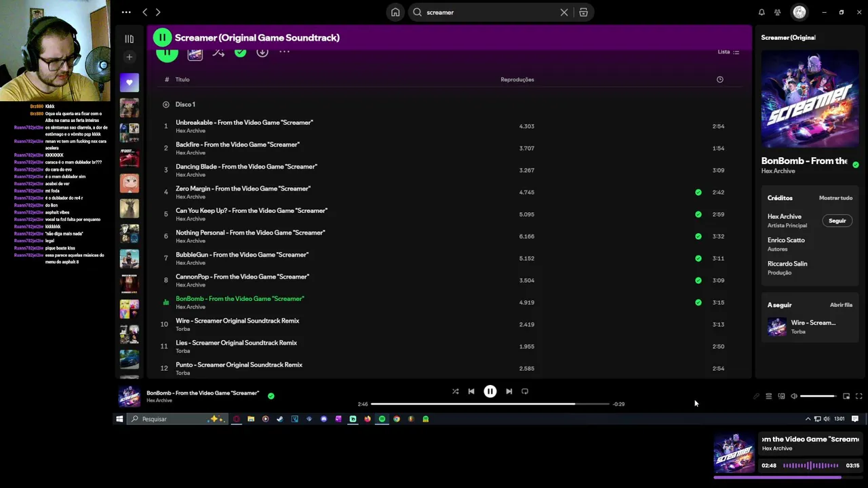Screen dimensions: 868x488
Task: Open album more options ellipsis
Action: pos(284,52)
